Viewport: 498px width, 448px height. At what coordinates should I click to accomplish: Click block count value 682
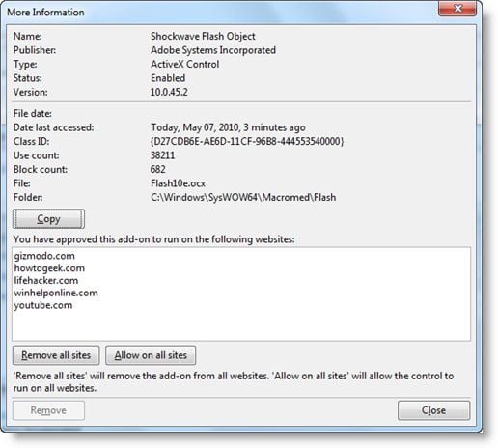(x=157, y=169)
